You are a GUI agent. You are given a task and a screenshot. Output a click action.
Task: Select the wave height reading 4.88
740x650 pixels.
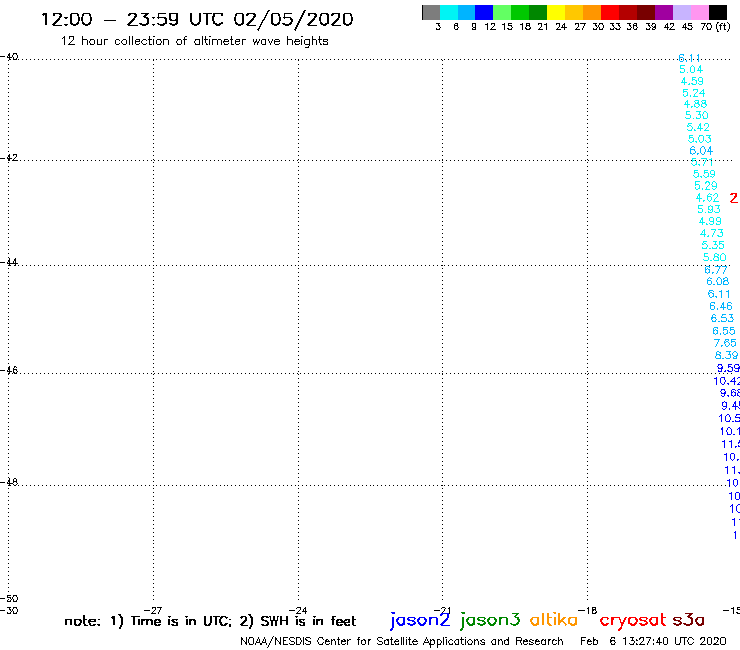coord(695,104)
